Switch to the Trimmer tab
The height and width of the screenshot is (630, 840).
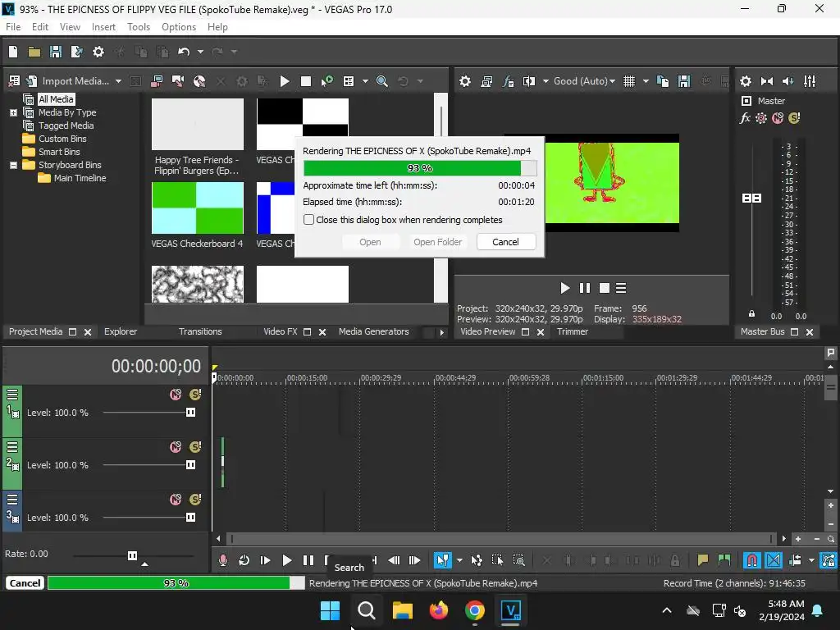pyautogui.click(x=572, y=331)
